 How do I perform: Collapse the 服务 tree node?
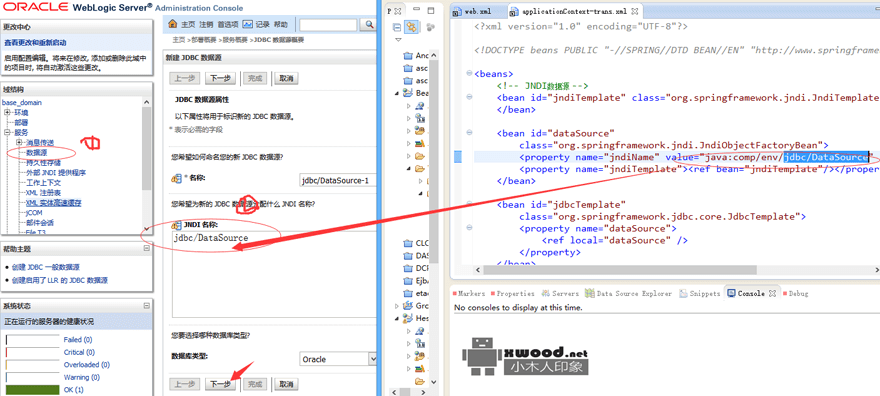tap(7, 132)
